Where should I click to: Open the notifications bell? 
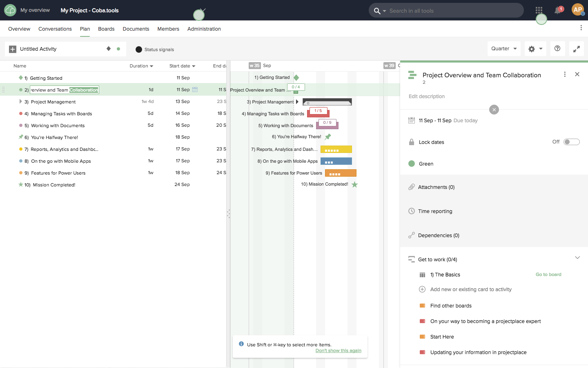point(557,11)
